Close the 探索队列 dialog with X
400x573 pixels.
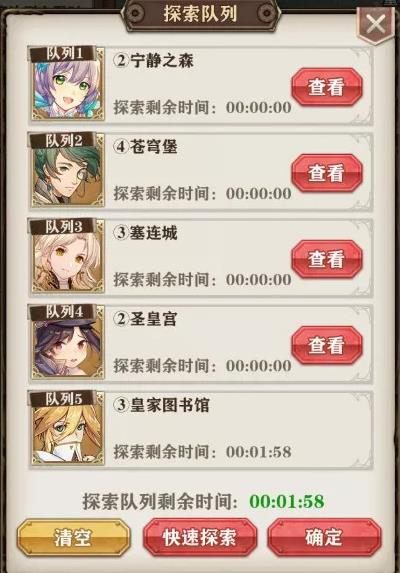click(376, 24)
